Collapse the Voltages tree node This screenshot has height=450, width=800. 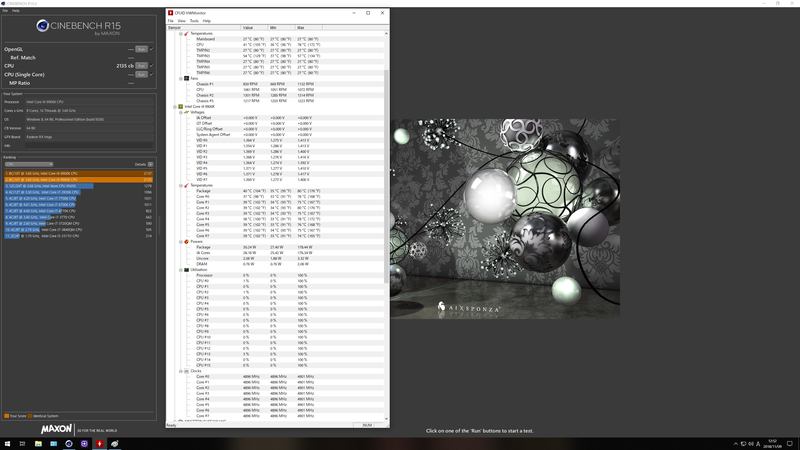pos(181,112)
